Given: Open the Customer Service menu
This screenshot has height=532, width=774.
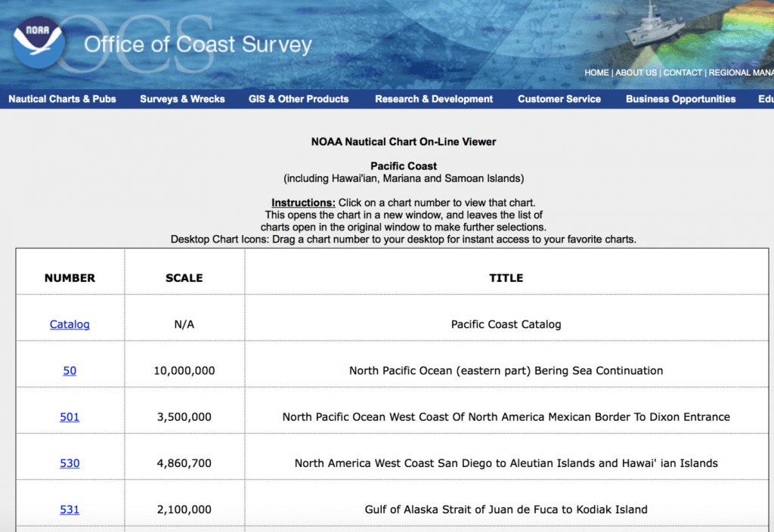Looking at the screenshot, I should 559,99.
